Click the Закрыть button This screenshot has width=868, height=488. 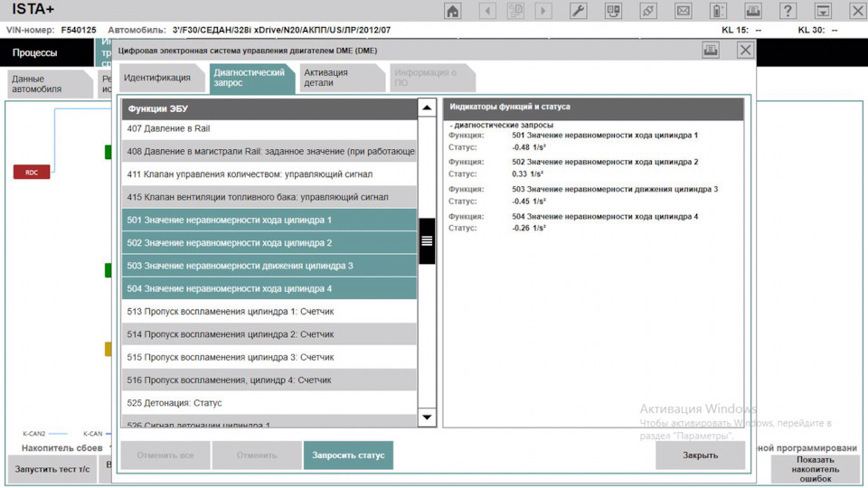(x=700, y=455)
